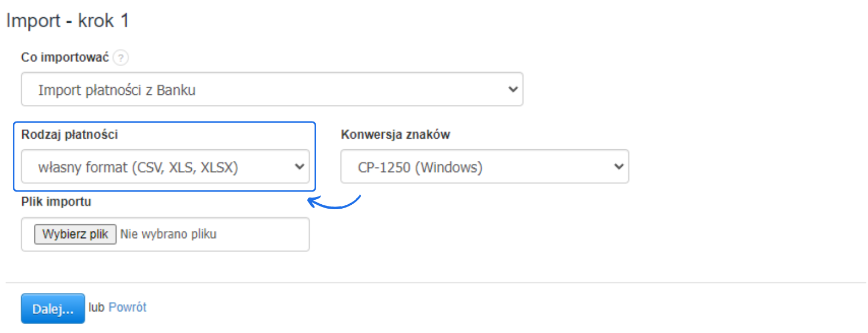
Task: Click the Konwersja znaków label
Action: (395, 134)
